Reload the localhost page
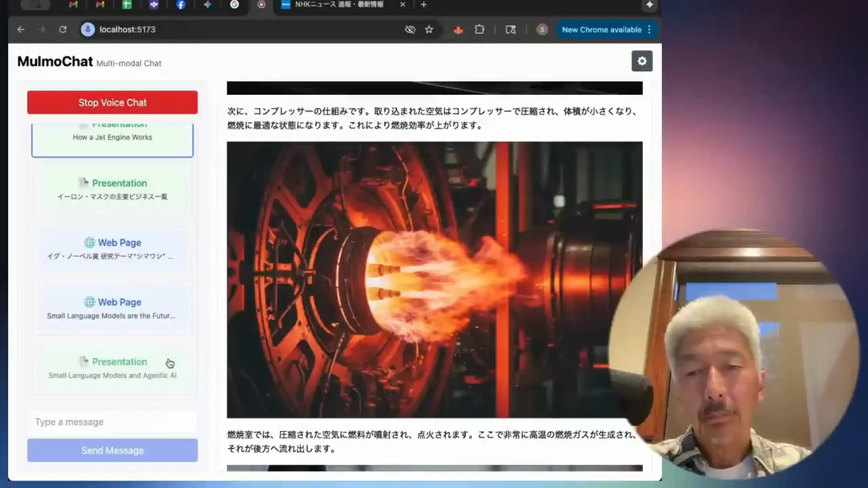 coord(62,29)
